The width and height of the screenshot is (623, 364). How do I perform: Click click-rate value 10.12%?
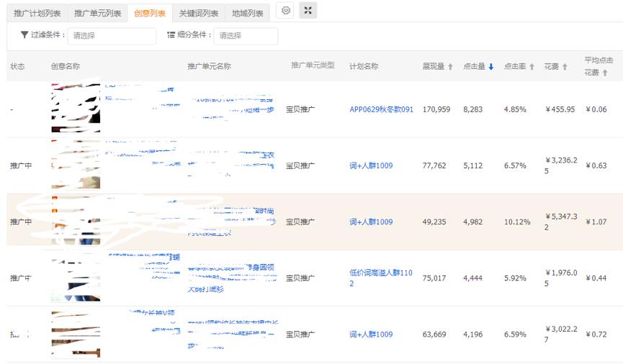(517, 222)
